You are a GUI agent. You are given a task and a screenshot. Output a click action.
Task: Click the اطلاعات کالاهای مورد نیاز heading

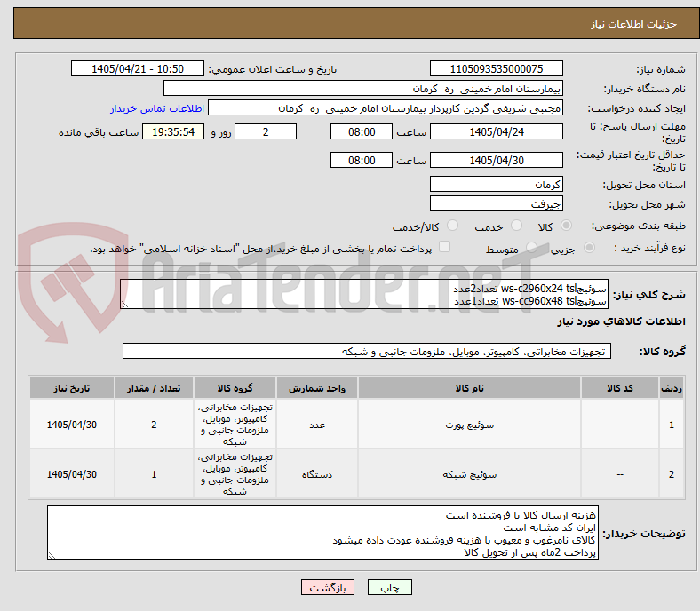tap(621, 321)
